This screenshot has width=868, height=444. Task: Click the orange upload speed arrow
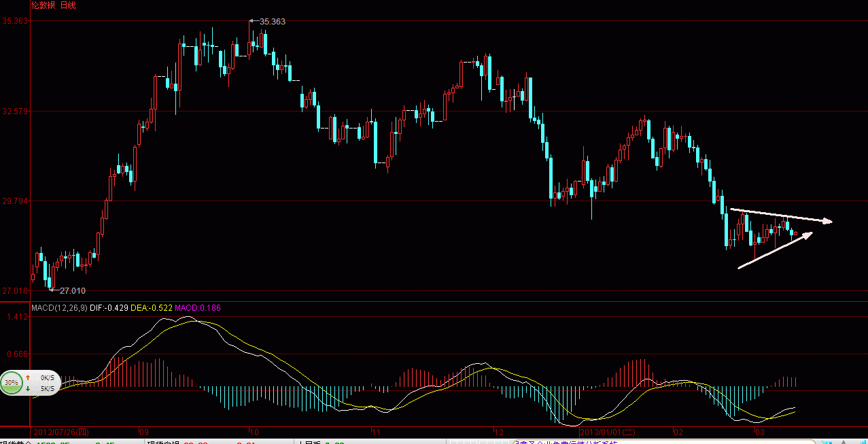point(28,377)
